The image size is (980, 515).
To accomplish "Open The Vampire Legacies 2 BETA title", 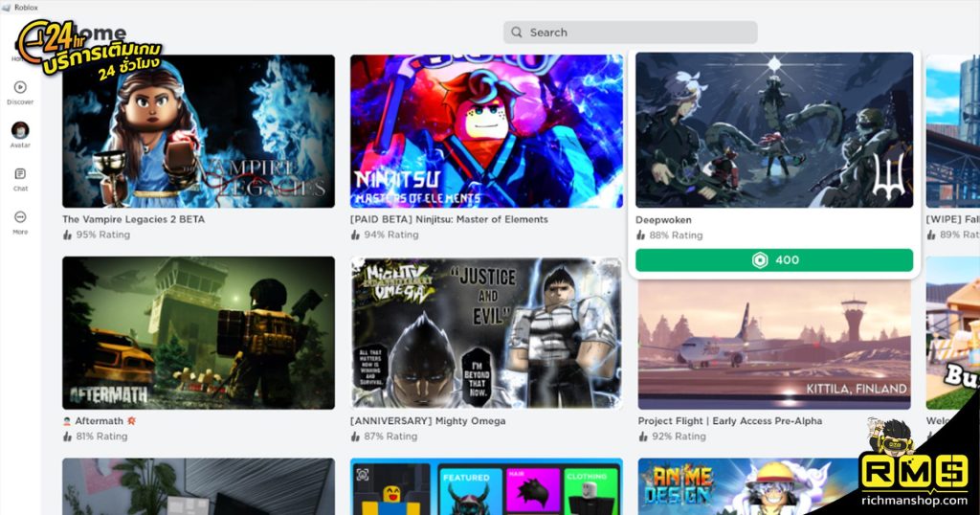I will (x=133, y=219).
